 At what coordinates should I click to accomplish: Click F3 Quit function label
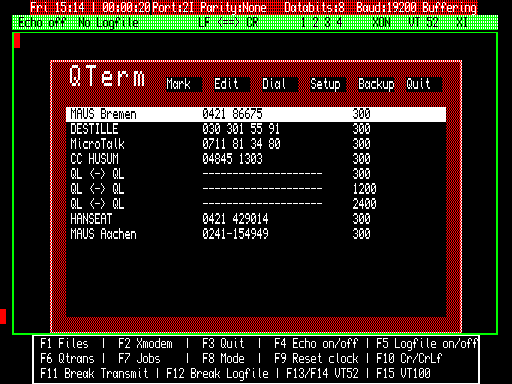tap(223, 344)
